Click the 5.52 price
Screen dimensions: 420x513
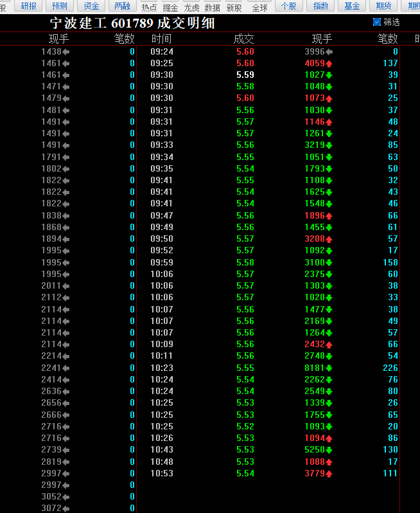[x=245, y=426]
